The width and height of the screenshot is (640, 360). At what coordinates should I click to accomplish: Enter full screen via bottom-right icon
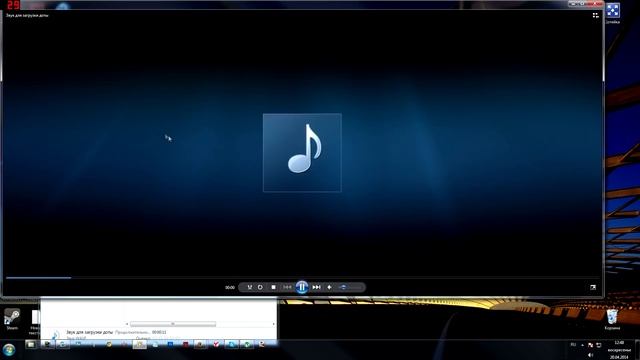click(593, 287)
